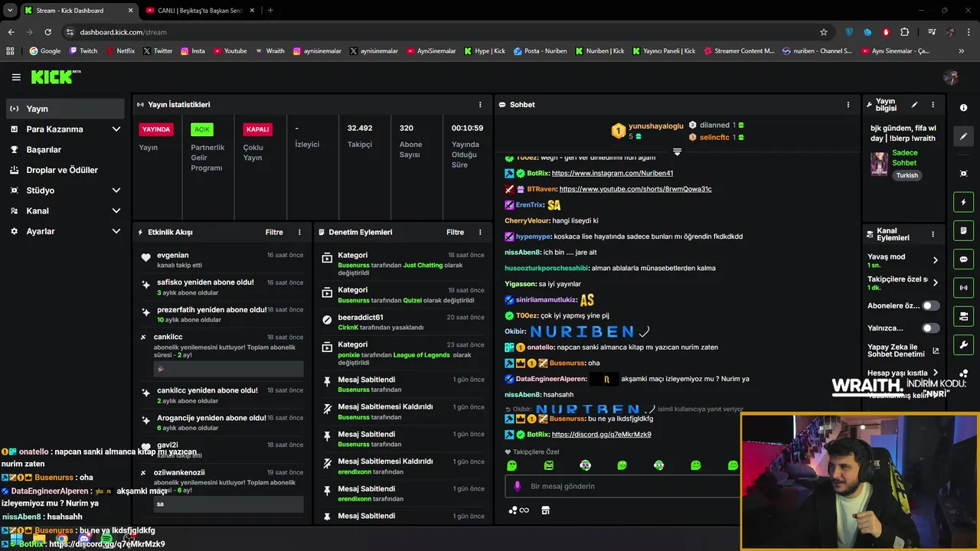Toggle the Abonelere öz... switch
This screenshot has height=551, width=980.
click(x=930, y=305)
